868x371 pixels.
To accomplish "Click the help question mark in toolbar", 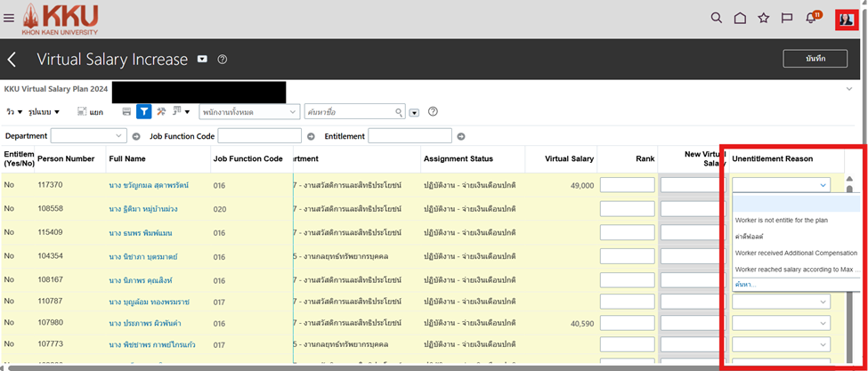I will tap(433, 111).
